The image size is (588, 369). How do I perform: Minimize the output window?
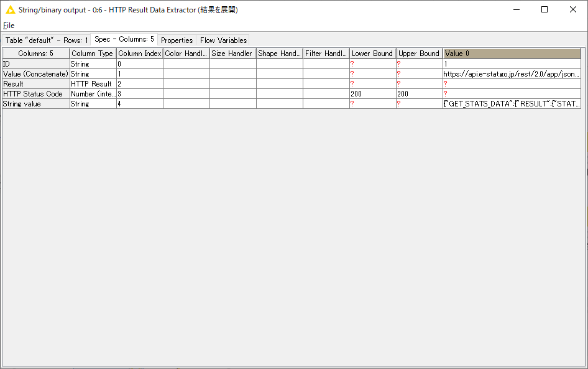(517, 9)
